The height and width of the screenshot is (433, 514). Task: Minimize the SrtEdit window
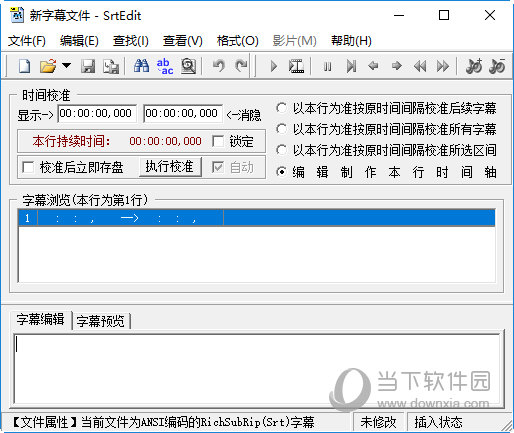pyautogui.click(x=399, y=15)
